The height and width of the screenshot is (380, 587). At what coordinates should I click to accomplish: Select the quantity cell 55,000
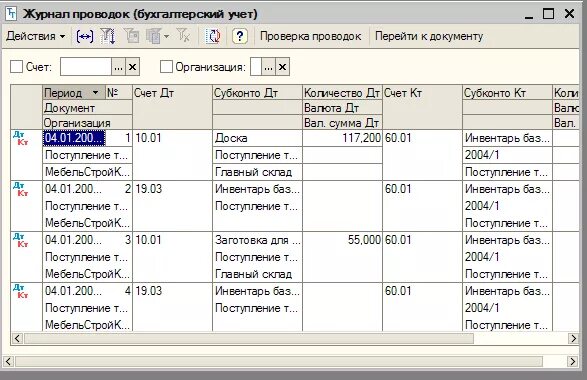342,240
